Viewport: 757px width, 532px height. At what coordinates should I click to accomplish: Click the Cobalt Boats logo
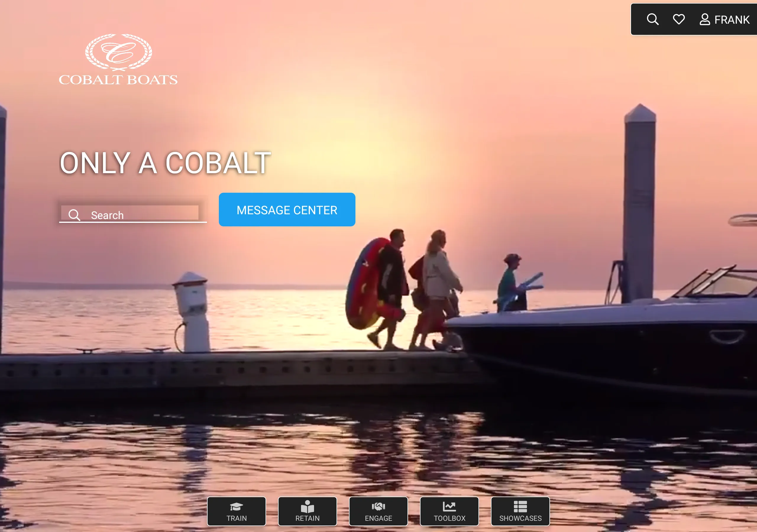point(118,60)
